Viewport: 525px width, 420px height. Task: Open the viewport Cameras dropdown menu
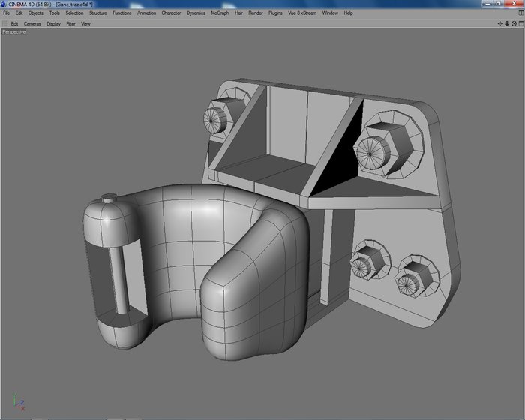coord(32,24)
